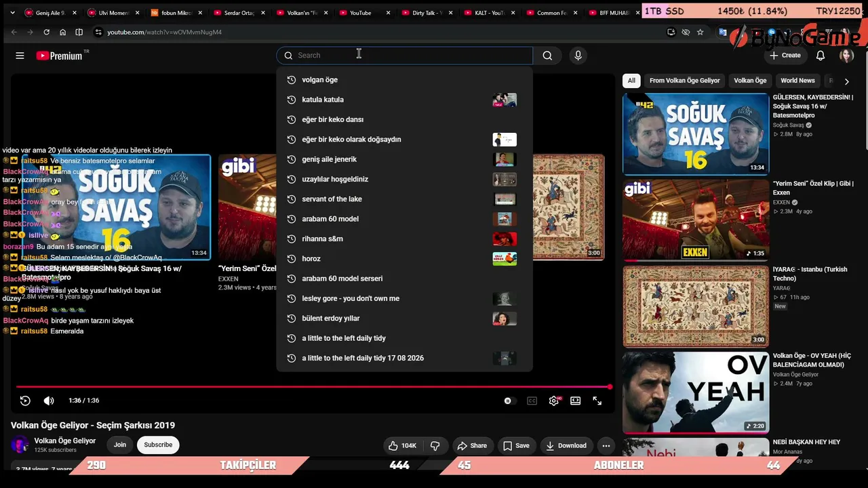Save the video to a playlist
The width and height of the screenshot is (868, 488).
[515, 445]
